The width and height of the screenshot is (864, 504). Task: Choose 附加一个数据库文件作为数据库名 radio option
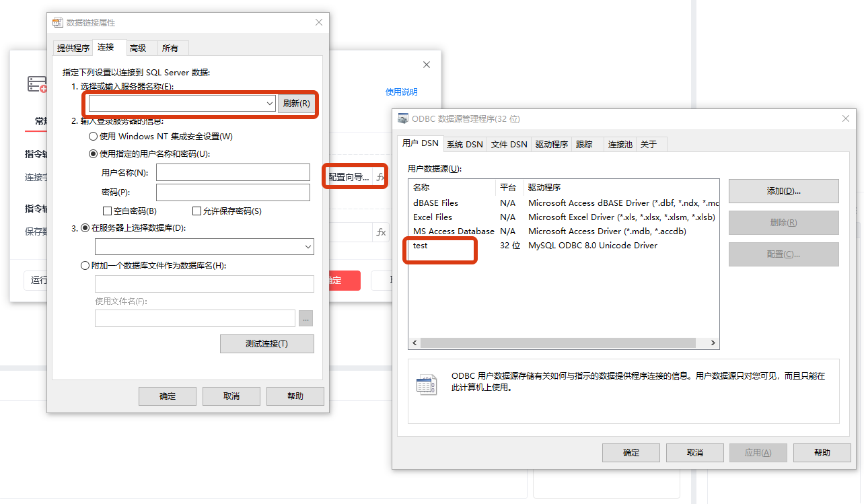pyautogui.click(x=85, y=266)
